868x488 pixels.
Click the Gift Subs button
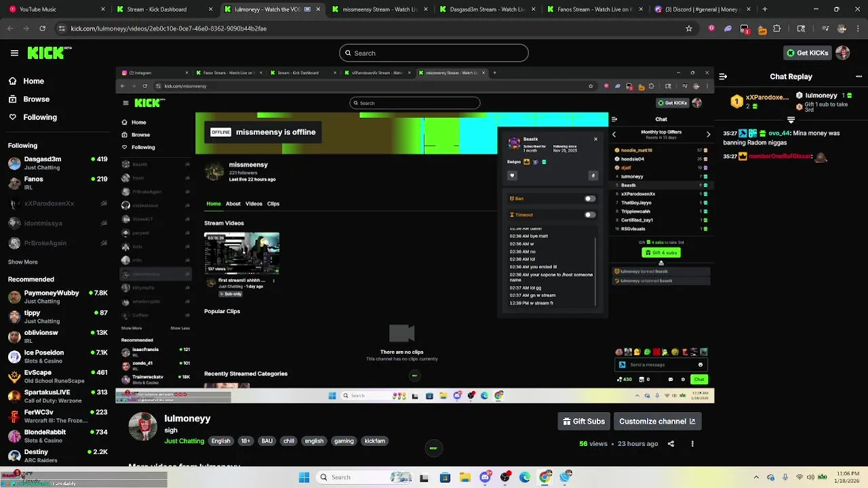(x=584, y=422)
